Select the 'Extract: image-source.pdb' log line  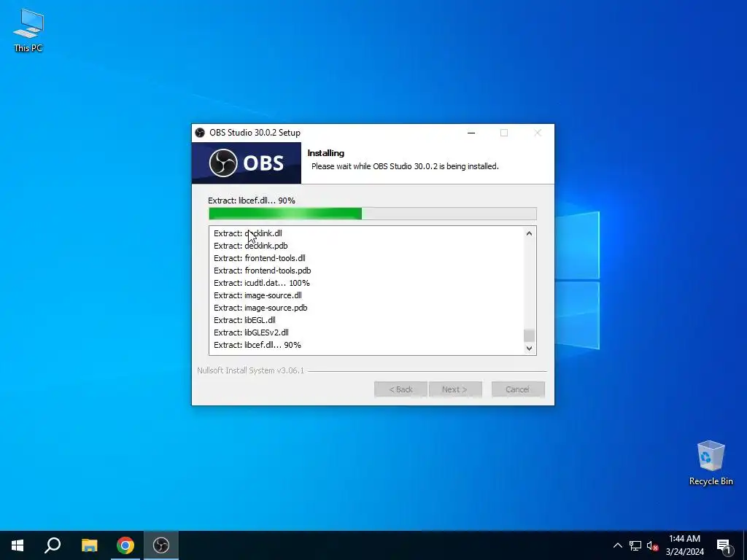tap(260, 308)
